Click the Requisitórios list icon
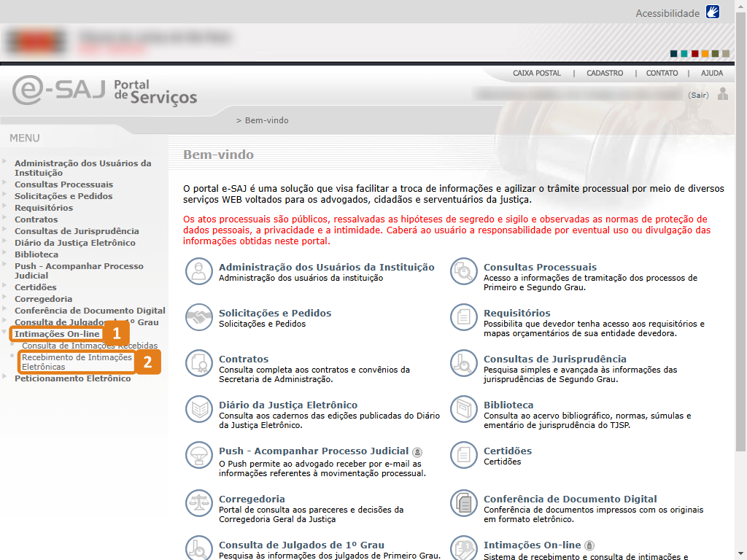The width and height of the screenshot is (747, 560). [463, 317]
